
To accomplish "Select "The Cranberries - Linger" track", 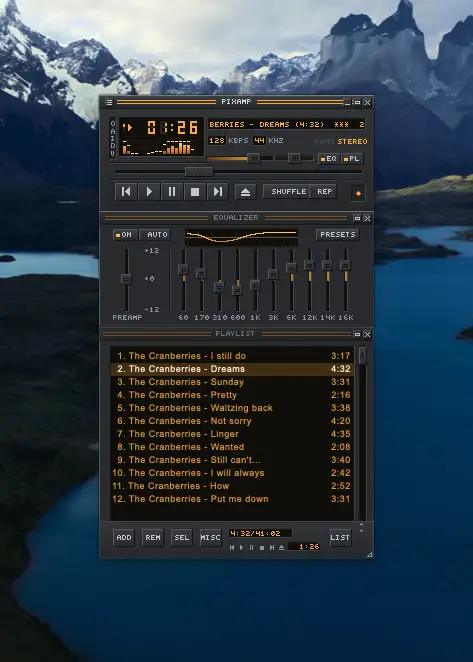I will tap(232, 434).
